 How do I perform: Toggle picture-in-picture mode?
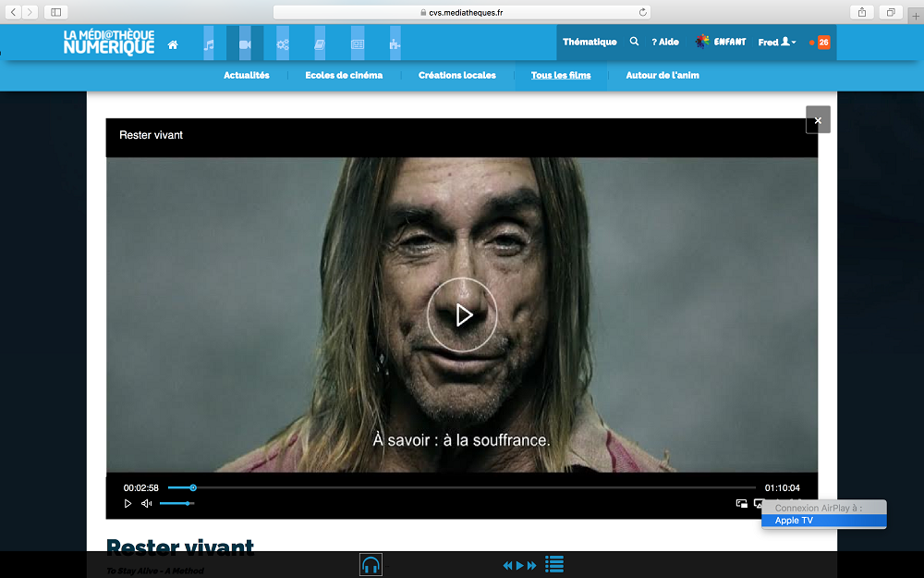(741, 504)
